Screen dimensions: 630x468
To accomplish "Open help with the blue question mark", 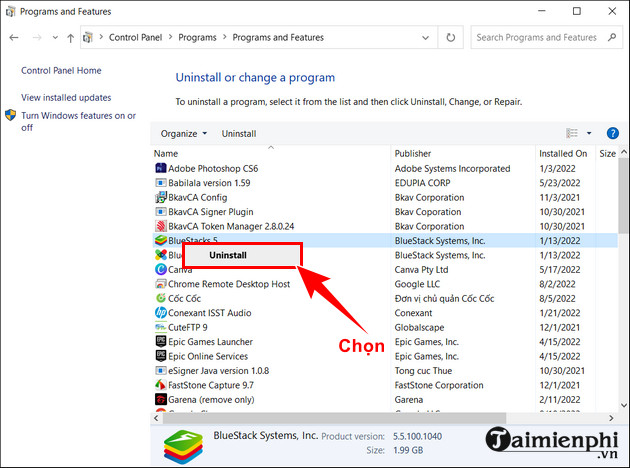I will (x=612, y=133).
